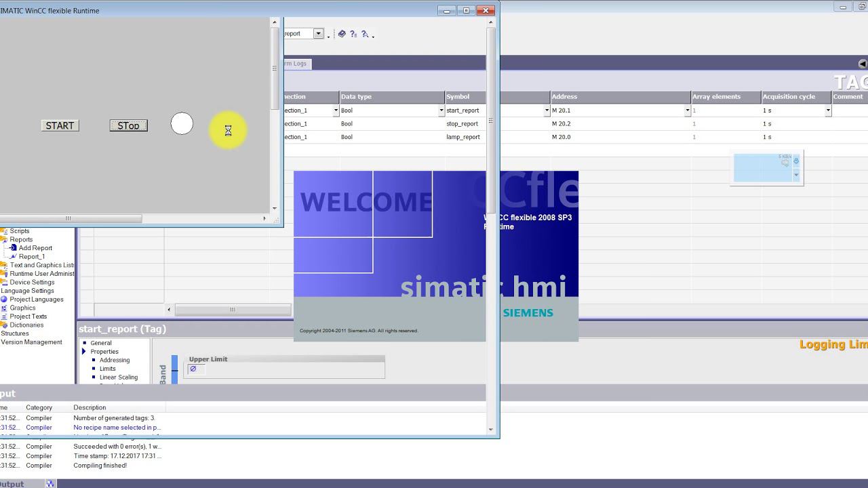This screenshot has height=488, width=868.
Task: Open the Connection dropdown in the start_report row
Action: [x=336, y=110]
